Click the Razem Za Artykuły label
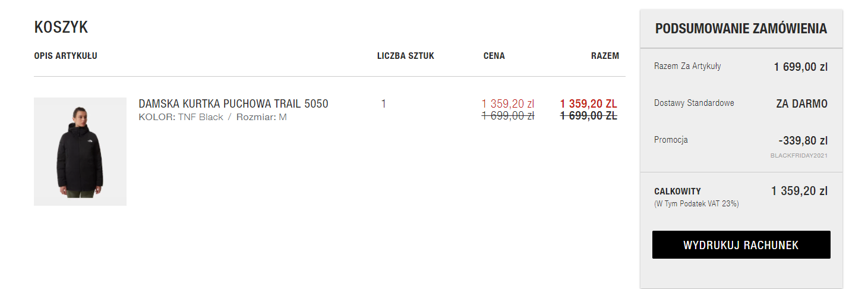 (x=687, y=66)
